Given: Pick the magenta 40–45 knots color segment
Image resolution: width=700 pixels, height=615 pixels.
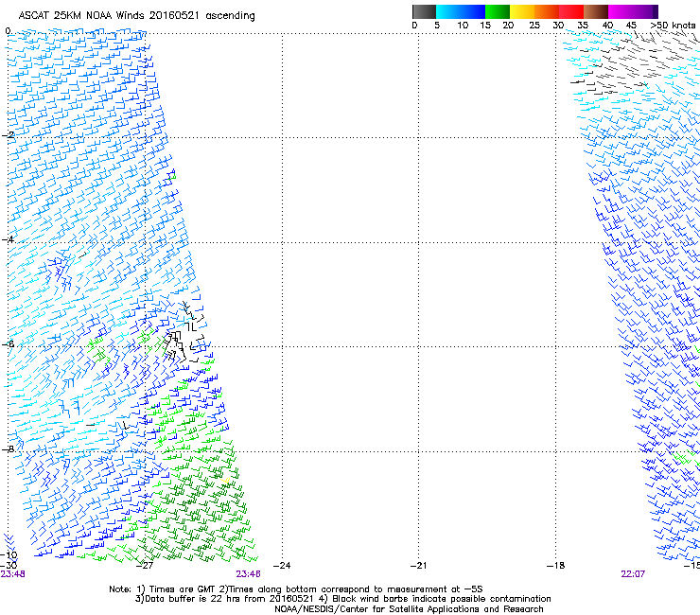Looking at the screenshot, I should [621, 11].
